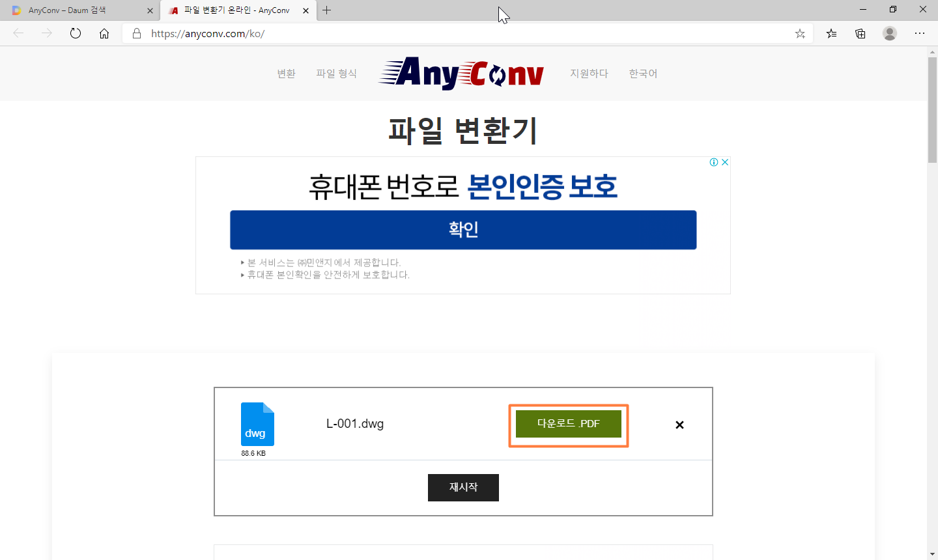
Task: Click the browser Forward arrow
Action: coord(47,33)
